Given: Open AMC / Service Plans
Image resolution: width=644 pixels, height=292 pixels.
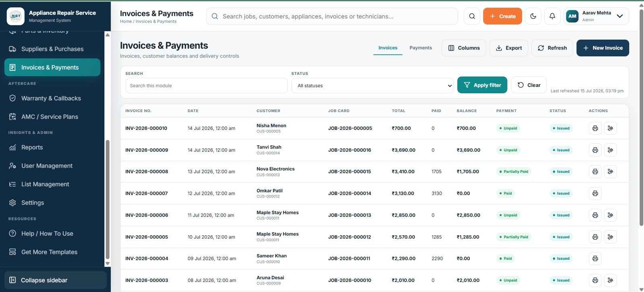Looking at the screenshot, I should tap(52, 117).
